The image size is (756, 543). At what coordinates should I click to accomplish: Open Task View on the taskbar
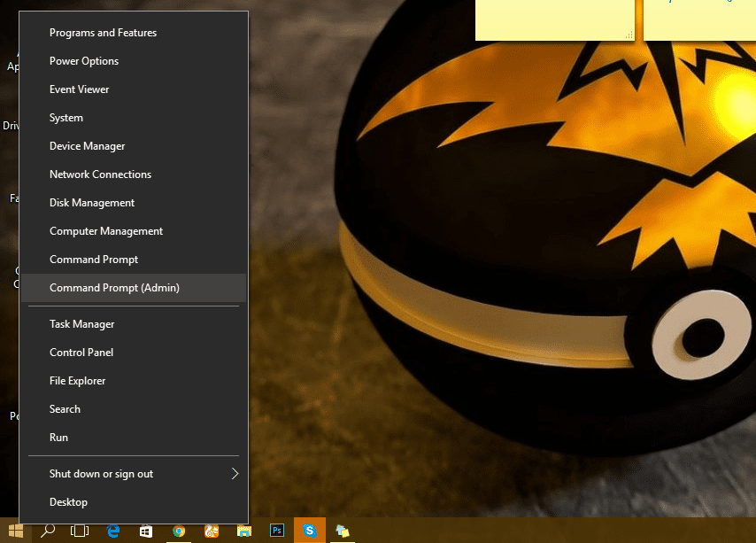click(80, 531)
